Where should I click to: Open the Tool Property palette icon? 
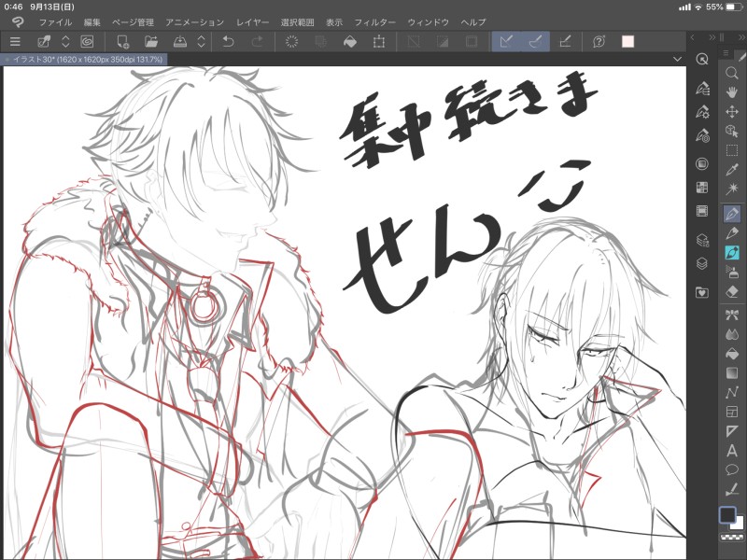click(x=702, y=112)
